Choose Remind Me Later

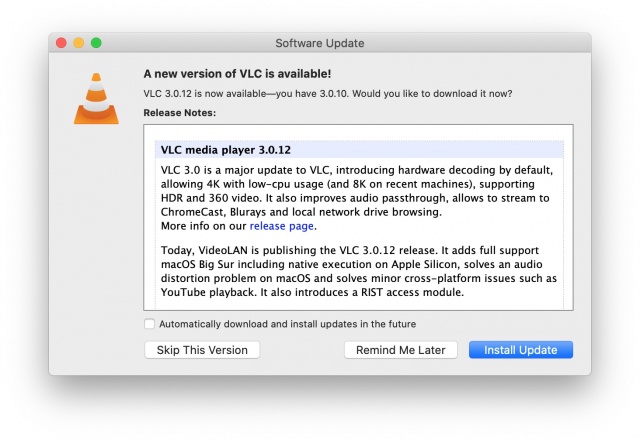point(401,350)
